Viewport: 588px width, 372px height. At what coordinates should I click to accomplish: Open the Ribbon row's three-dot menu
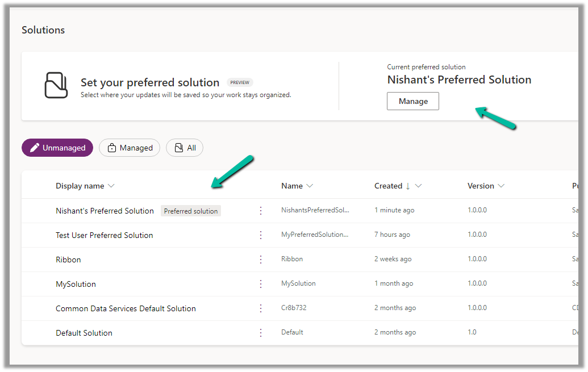261,260
